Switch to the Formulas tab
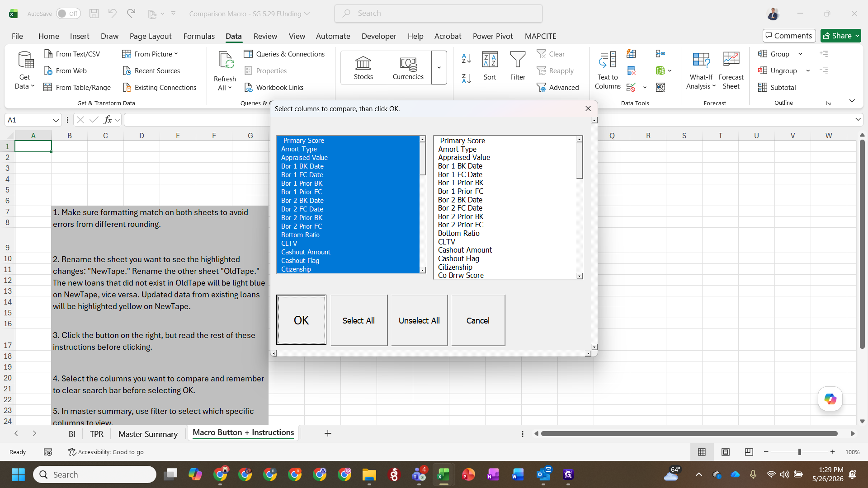Image resolution: width=868 pixels, height=488 pixels. click(x=199, y=36)
